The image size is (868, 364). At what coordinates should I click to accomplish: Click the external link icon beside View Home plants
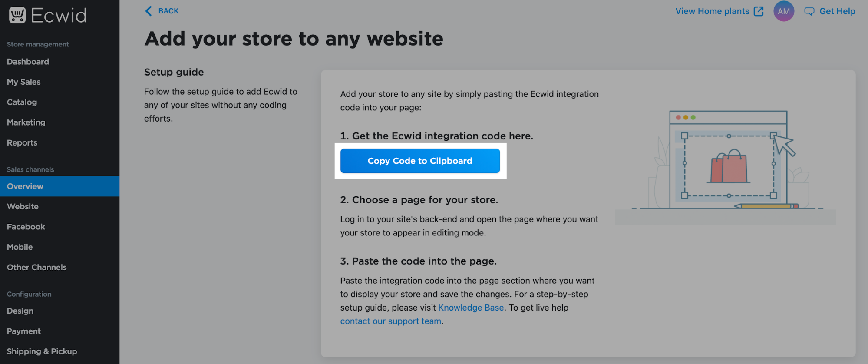point(759,11)
